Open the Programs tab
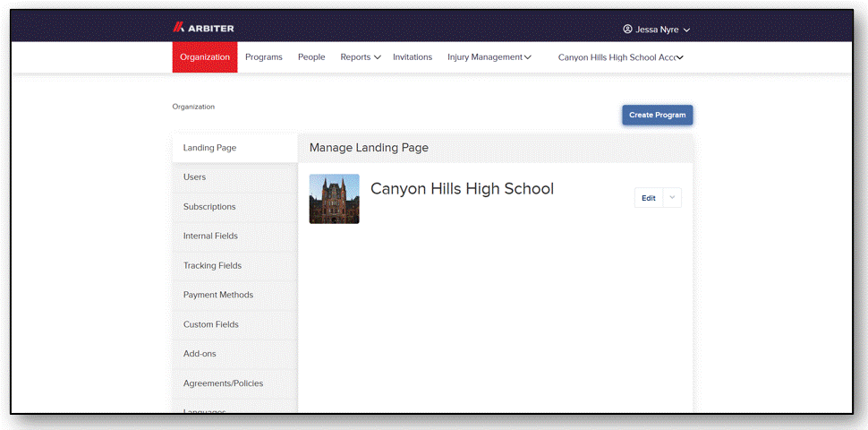868x430 pixels. point(263,57)
